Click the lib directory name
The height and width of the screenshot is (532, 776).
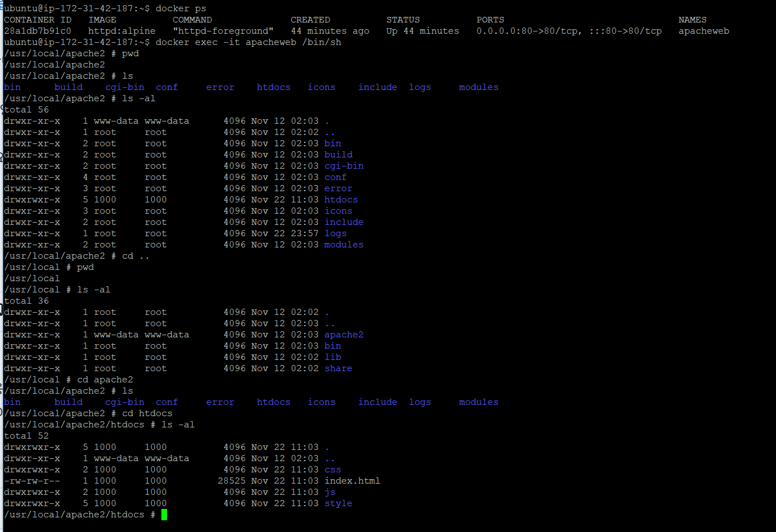333,357
